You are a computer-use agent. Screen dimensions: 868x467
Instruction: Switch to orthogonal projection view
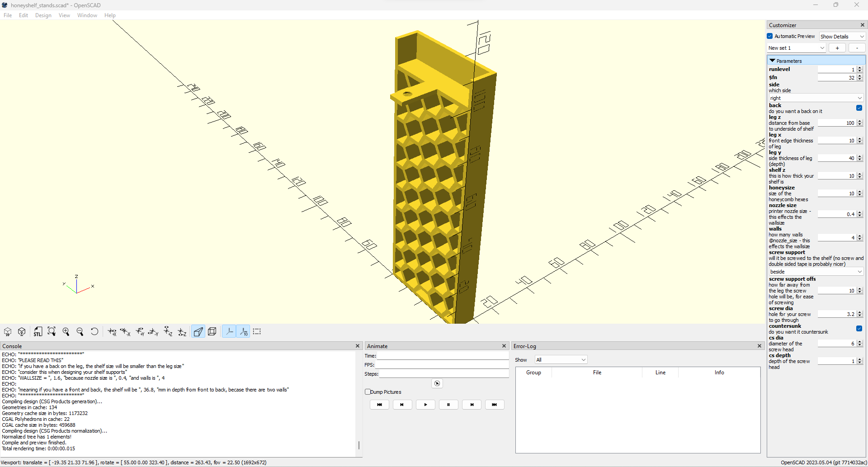coord(212,331)
